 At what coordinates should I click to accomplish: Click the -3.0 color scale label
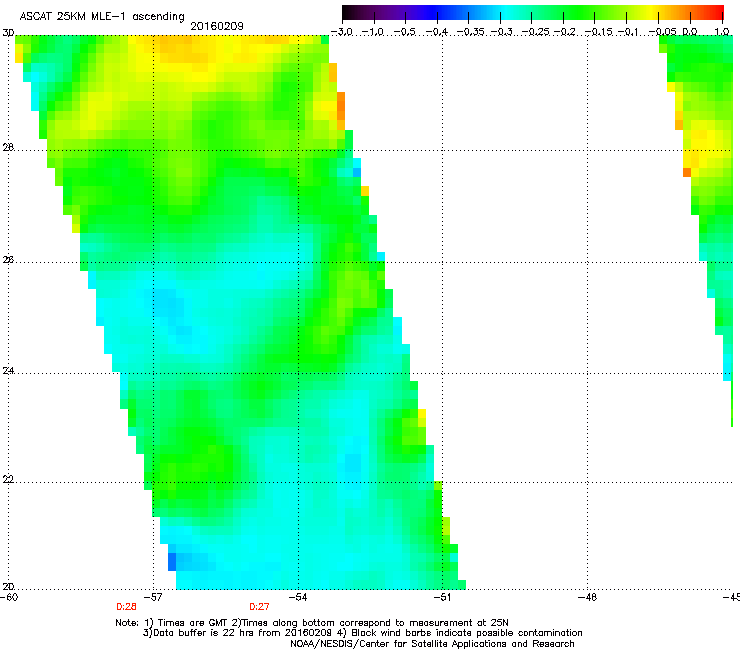click(x=342, y=32)
